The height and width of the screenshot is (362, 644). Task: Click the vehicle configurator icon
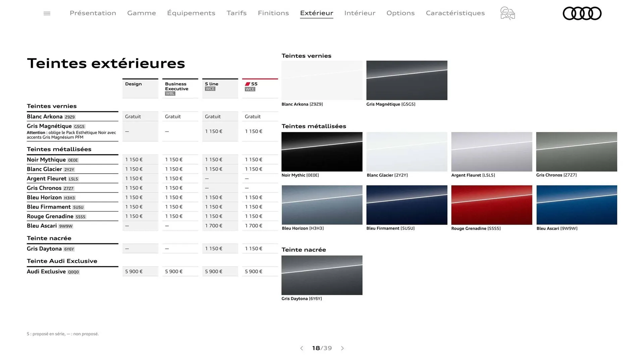(507, 13)
